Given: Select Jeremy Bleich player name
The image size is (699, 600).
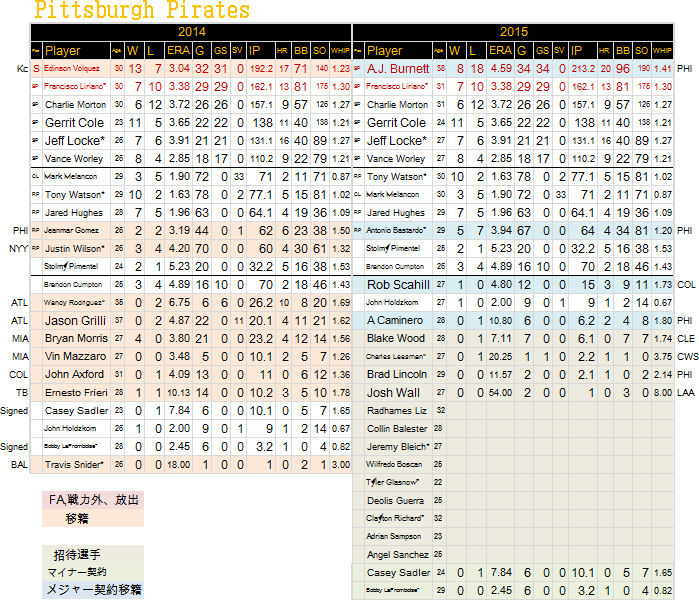Looking at the screenshot, I should 398,446.
